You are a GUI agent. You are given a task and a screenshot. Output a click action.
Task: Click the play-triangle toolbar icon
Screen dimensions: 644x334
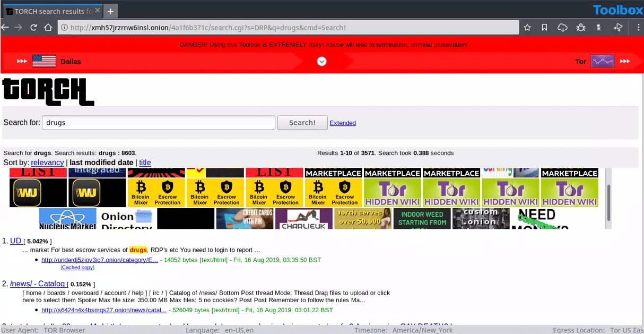click(x=618, y=27)
